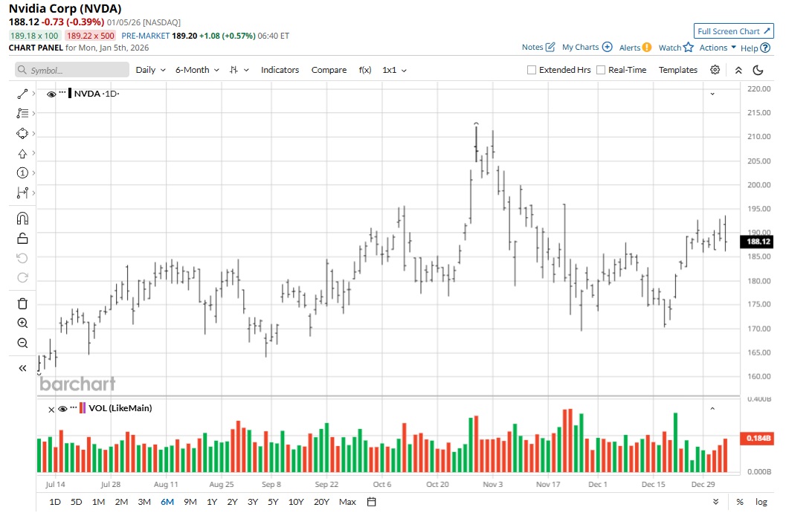Open the 6-Month period dropdown
This screenshot has width=812, height=516.
[197, 70]
